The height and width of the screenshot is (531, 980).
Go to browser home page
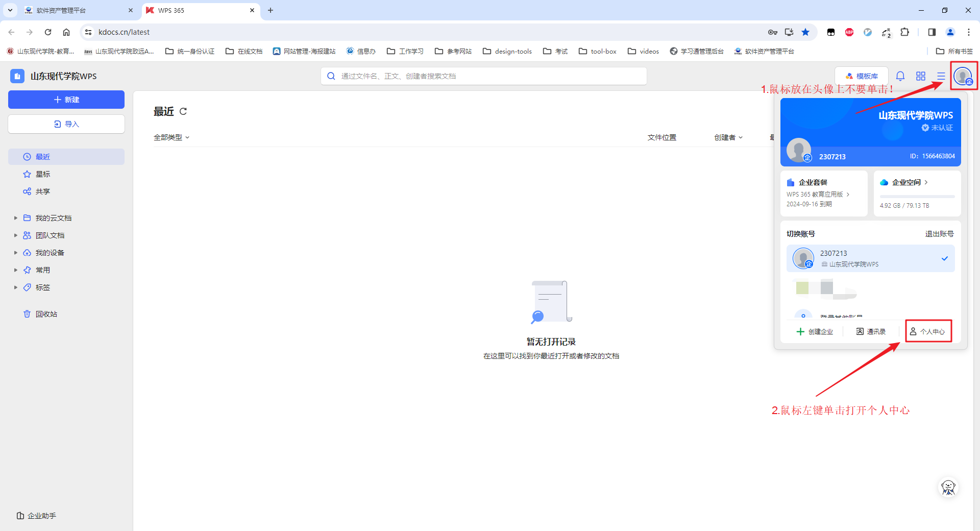[x=66, y=32]
